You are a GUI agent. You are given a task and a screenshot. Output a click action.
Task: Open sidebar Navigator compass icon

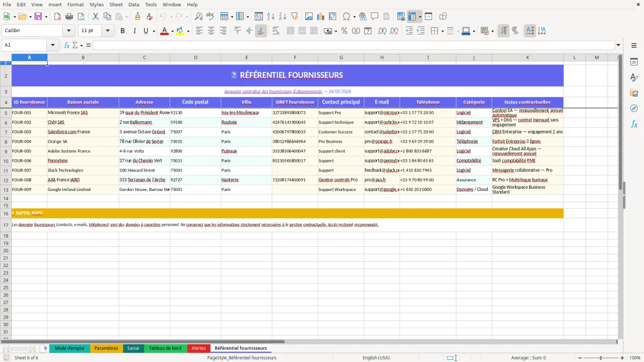(634, 108)
